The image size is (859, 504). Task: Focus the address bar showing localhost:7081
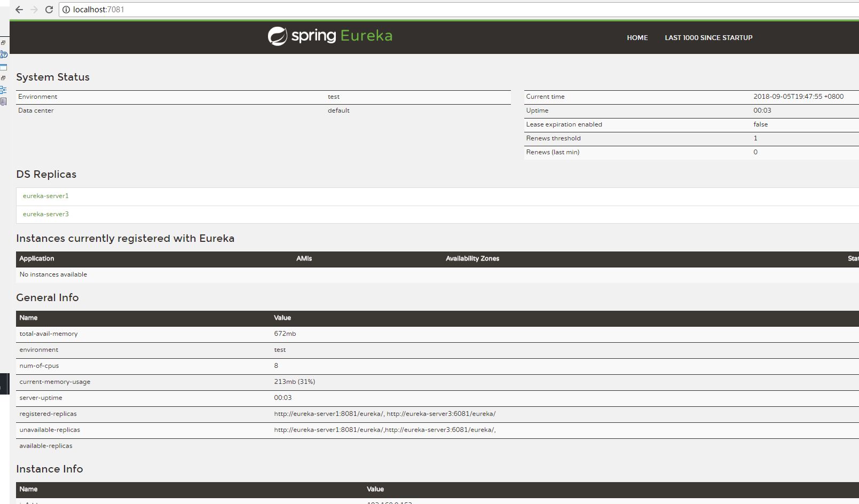tap(459, 10)
